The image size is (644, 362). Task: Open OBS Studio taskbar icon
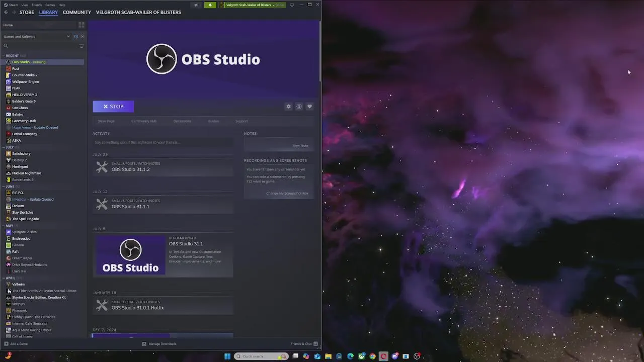[417, 356]
